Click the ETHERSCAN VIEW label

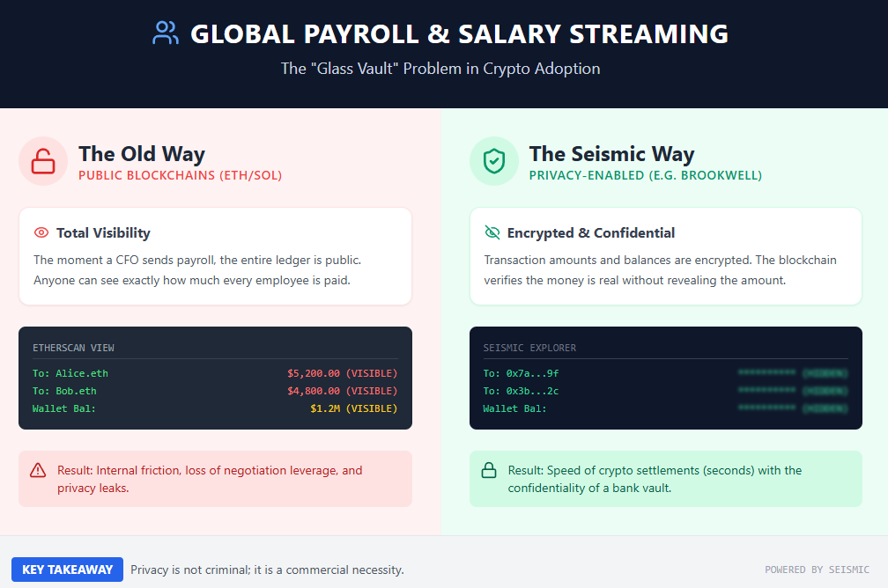(73, 348)
